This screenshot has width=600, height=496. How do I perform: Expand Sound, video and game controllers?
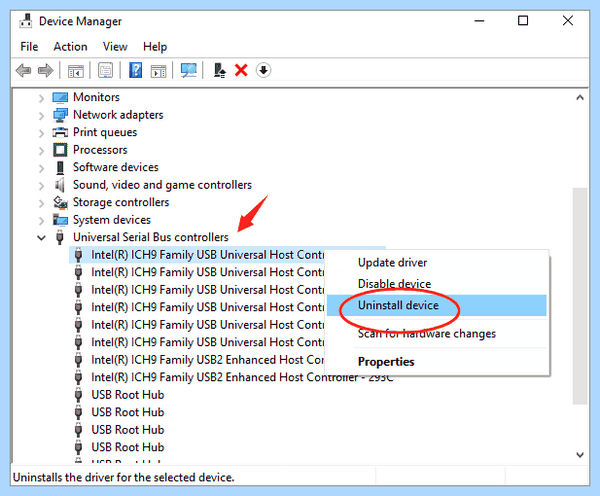click(x=41, y=185)
